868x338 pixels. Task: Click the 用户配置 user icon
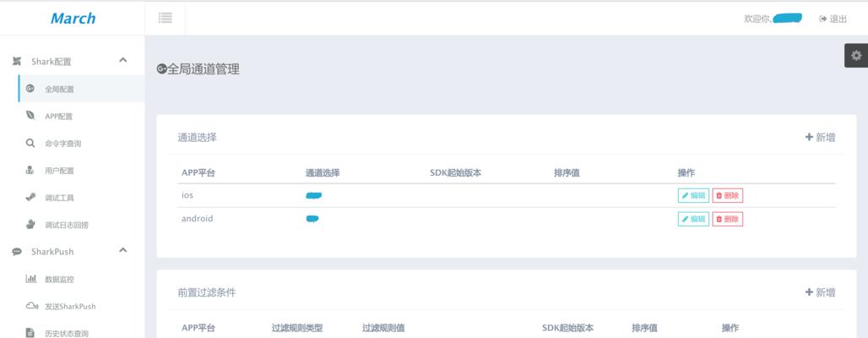[x=30, y=170]
